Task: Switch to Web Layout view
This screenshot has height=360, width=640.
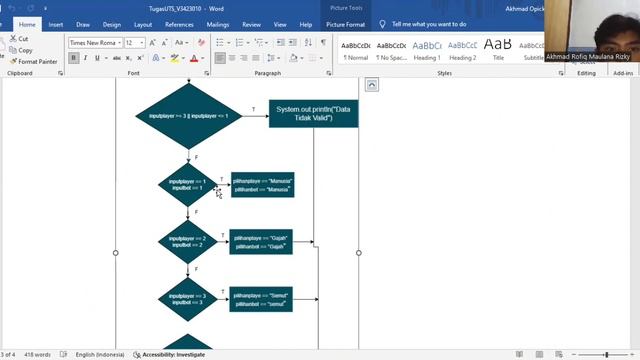Action: coord(559,354)
